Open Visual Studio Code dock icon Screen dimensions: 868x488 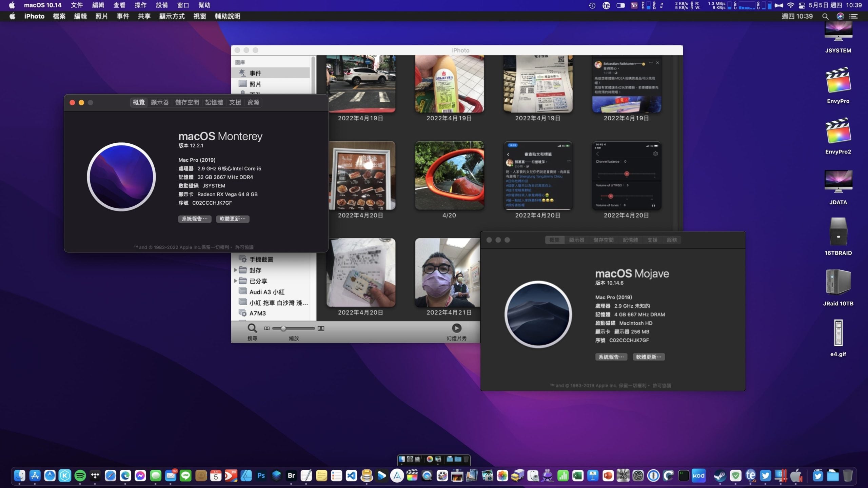point(352,476)
